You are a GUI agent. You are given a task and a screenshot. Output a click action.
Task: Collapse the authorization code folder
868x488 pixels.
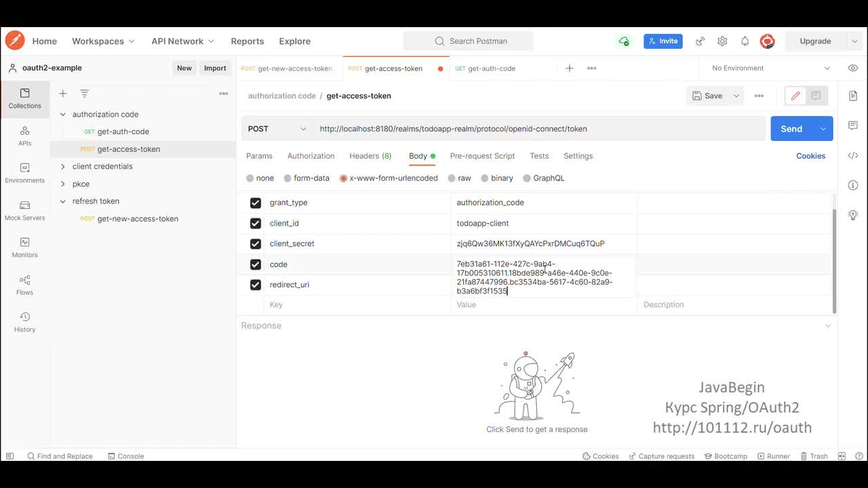pos(63,115)
